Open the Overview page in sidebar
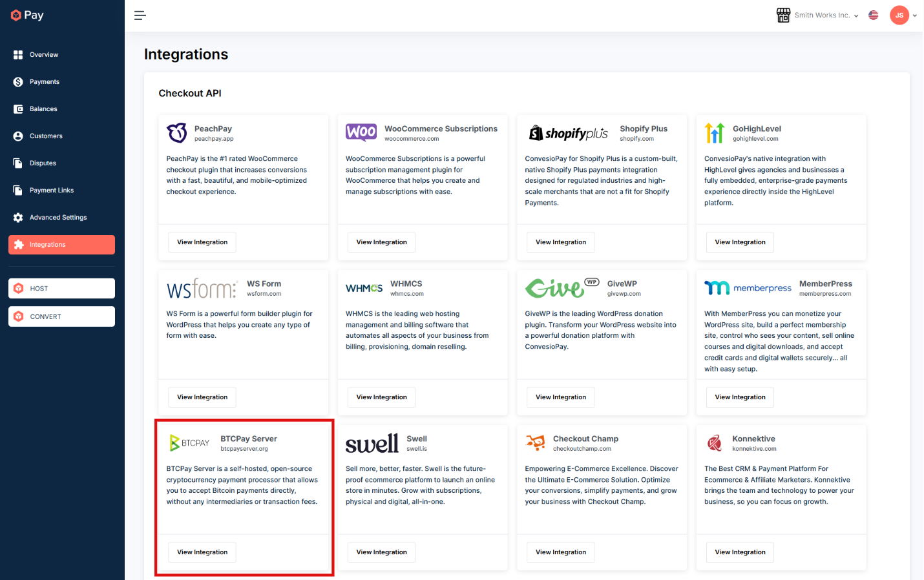 [44, 55]
